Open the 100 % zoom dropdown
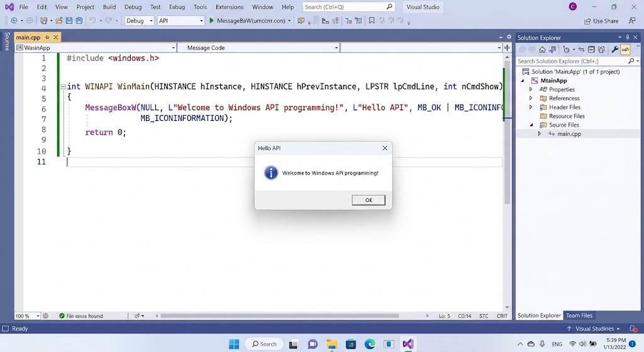 pyautogui.click(x=28, y=316)
